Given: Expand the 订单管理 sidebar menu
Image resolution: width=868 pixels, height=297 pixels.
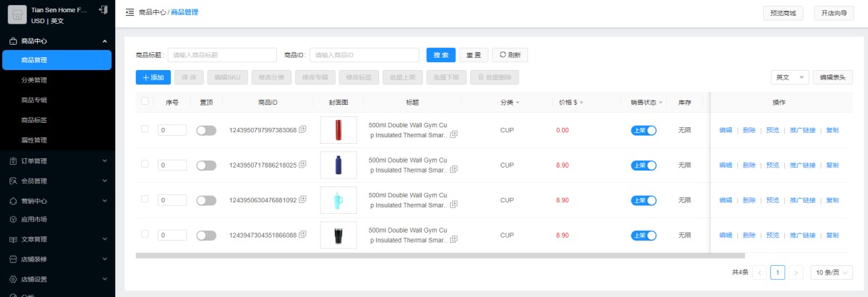Looking at the screenshot, I should (x=57, y=160).
